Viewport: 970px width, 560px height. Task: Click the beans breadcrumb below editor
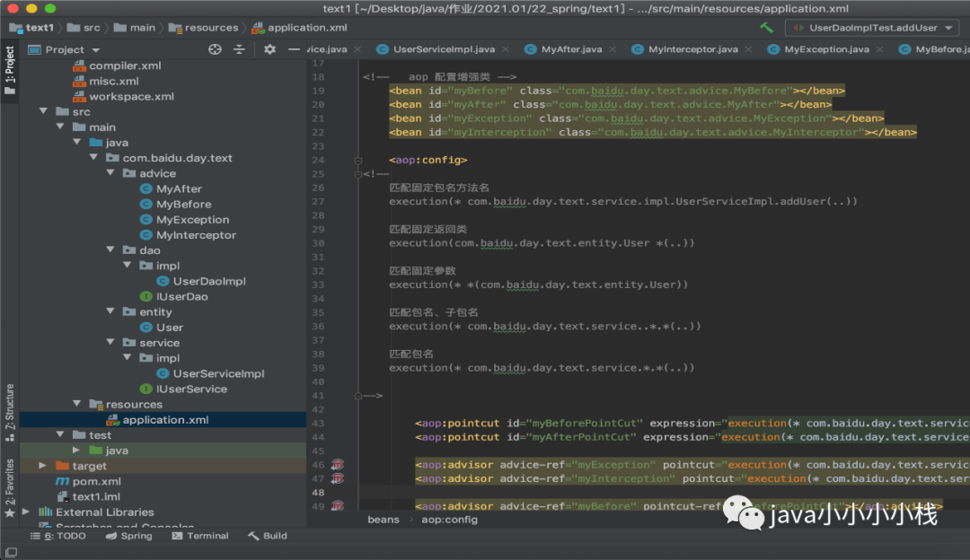384,520
